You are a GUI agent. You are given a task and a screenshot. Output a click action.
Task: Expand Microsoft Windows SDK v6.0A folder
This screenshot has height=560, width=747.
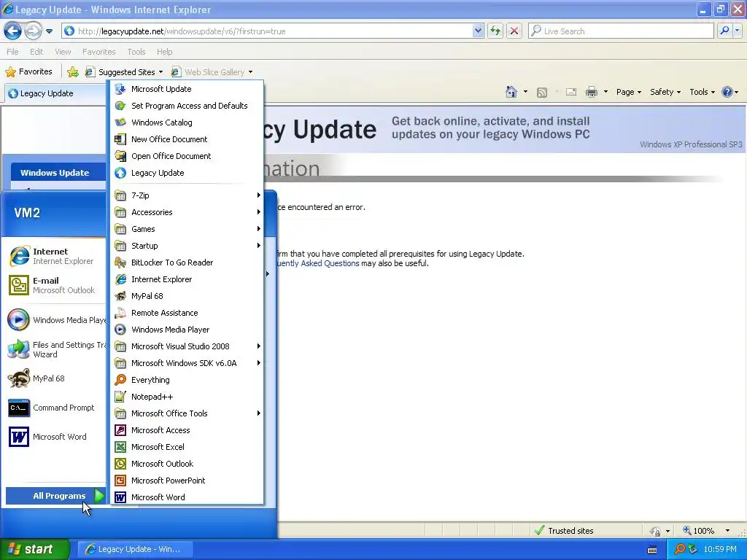187,363
